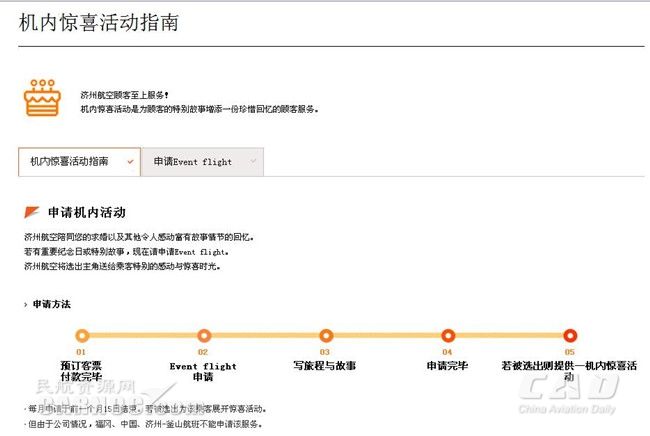Switch to the 申请Event flight tab

pyautogui.click(x=193, y=161)
